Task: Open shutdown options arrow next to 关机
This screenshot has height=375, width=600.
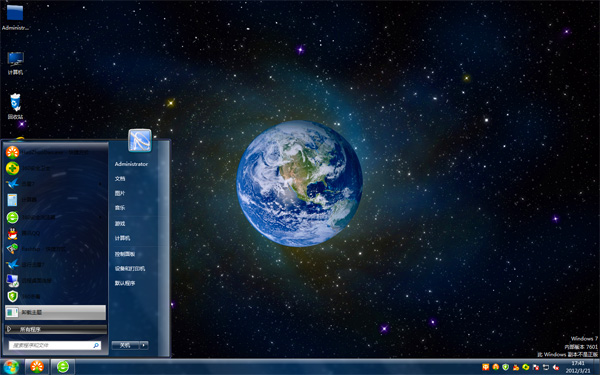Action: coord(144,345)
